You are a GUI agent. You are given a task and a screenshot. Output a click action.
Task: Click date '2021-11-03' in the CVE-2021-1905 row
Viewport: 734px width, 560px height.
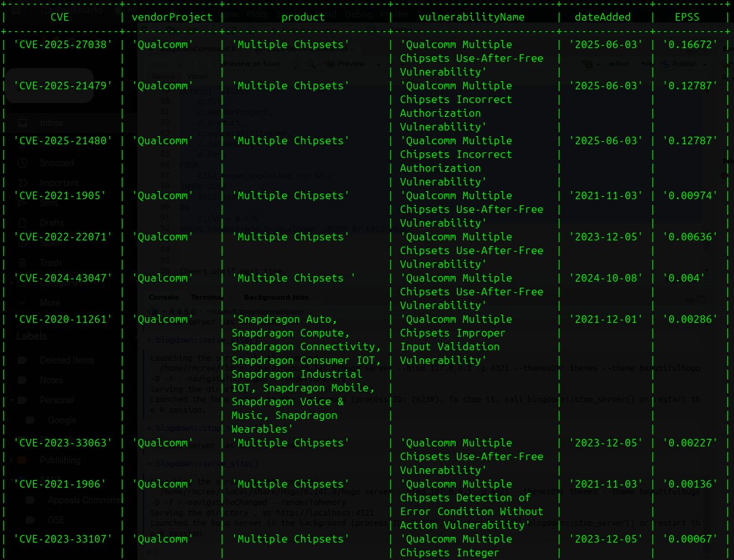pos(605,196)
